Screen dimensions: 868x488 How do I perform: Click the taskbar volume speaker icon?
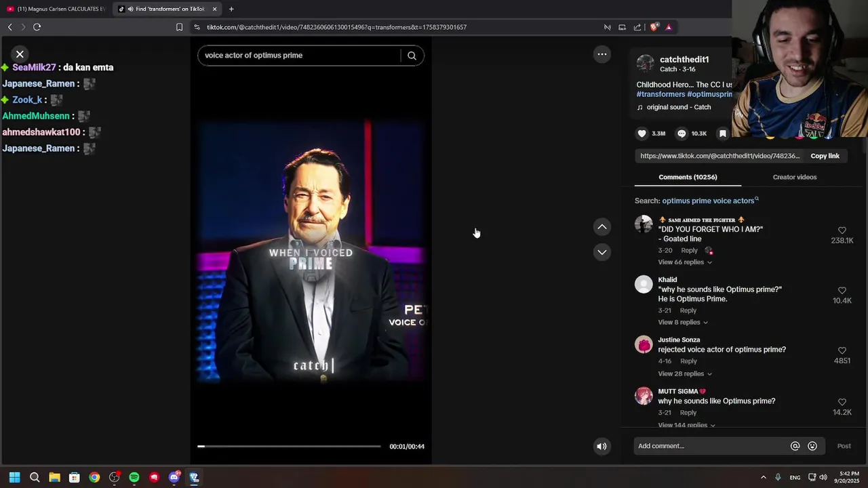(x=823, y=477)
